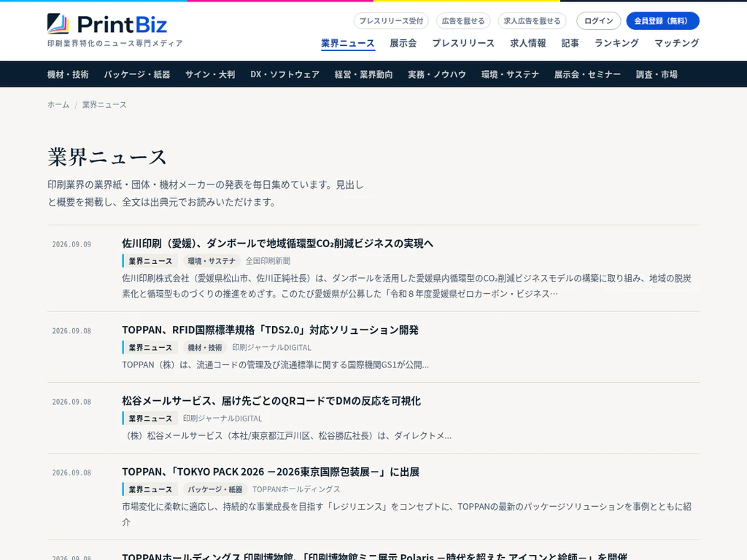Open 松谷メールサービス QRコード article headline
The width and height of the screenshot is (747, 560).
click(271, 401)
